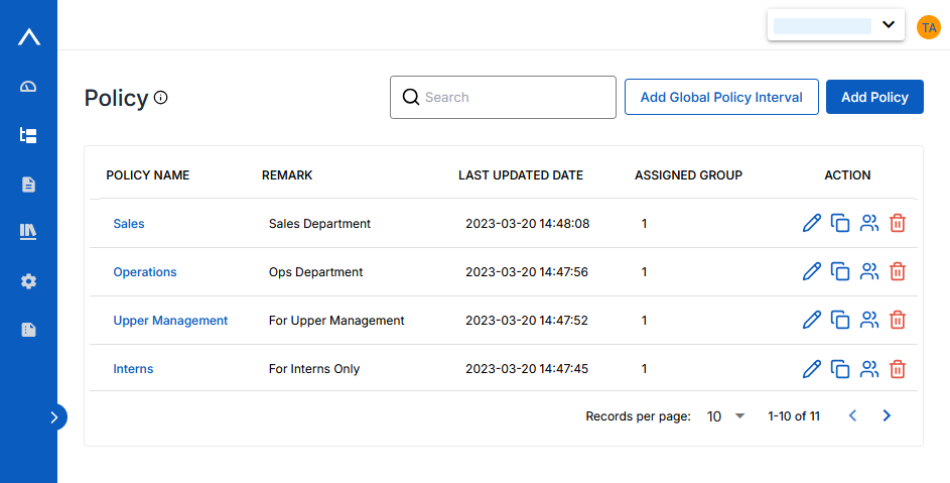The height and width of the screenshot is (483, 950).
Task: Click the TA user avatar
Action: click(928, 27)
